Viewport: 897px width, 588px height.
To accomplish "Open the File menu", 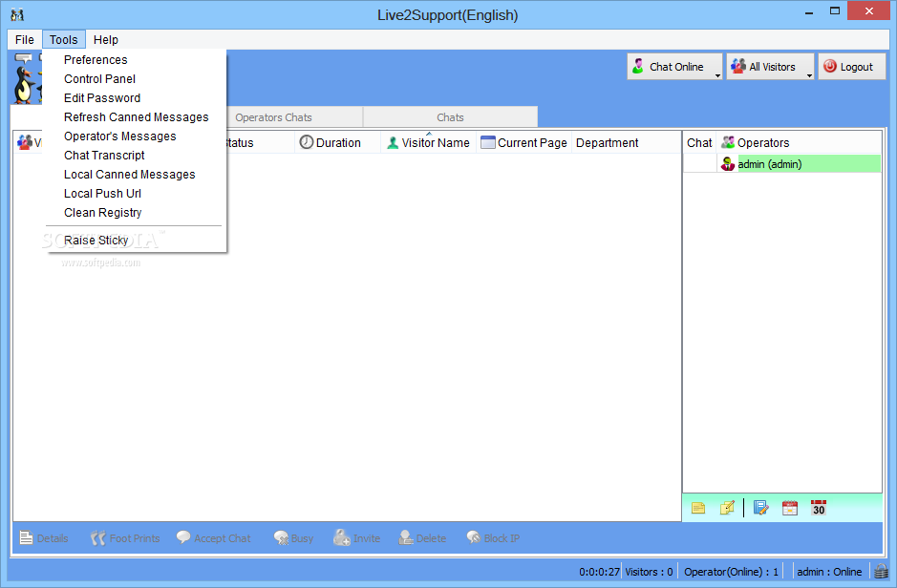I will [x=24, y=39].
